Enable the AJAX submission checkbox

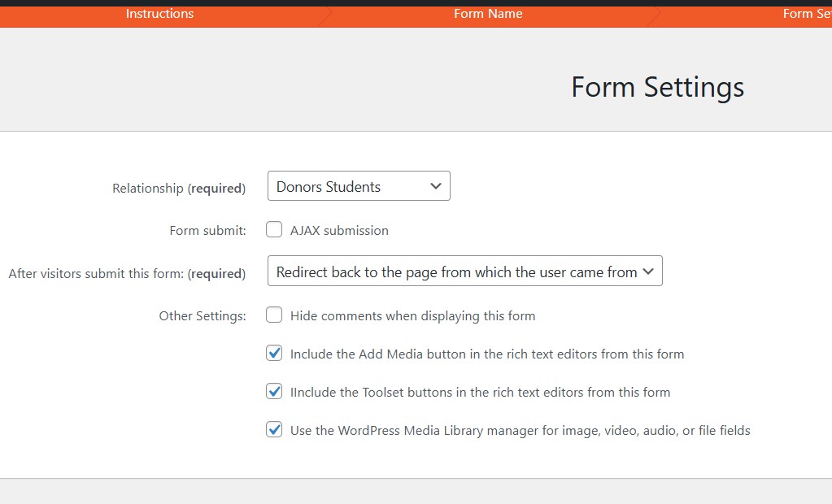coord(274,230)
